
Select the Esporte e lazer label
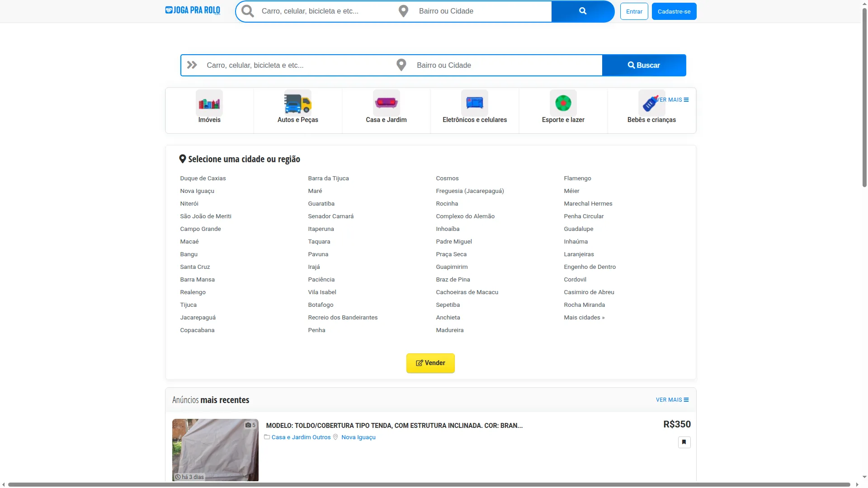[563, 120]
